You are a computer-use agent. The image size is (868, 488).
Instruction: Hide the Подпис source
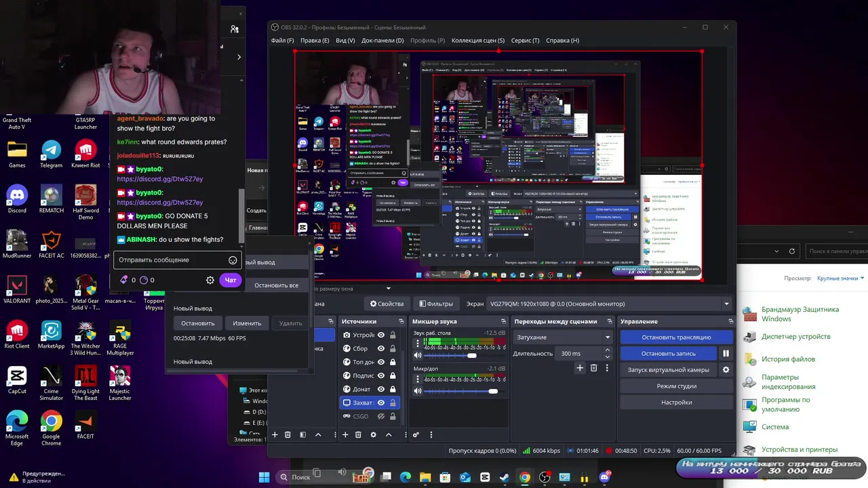[381, 375]
